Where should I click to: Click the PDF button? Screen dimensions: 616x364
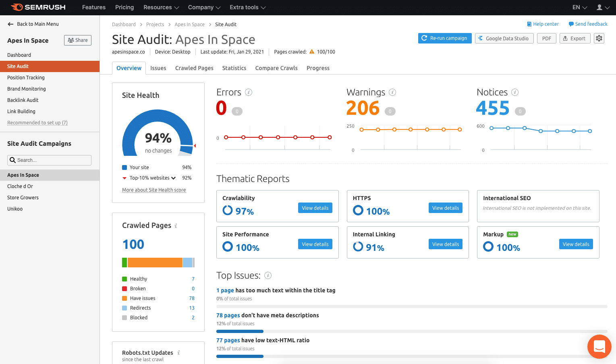pos(547,38)
